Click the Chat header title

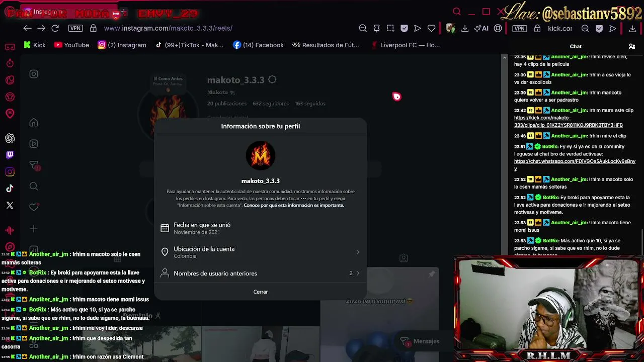576,46
